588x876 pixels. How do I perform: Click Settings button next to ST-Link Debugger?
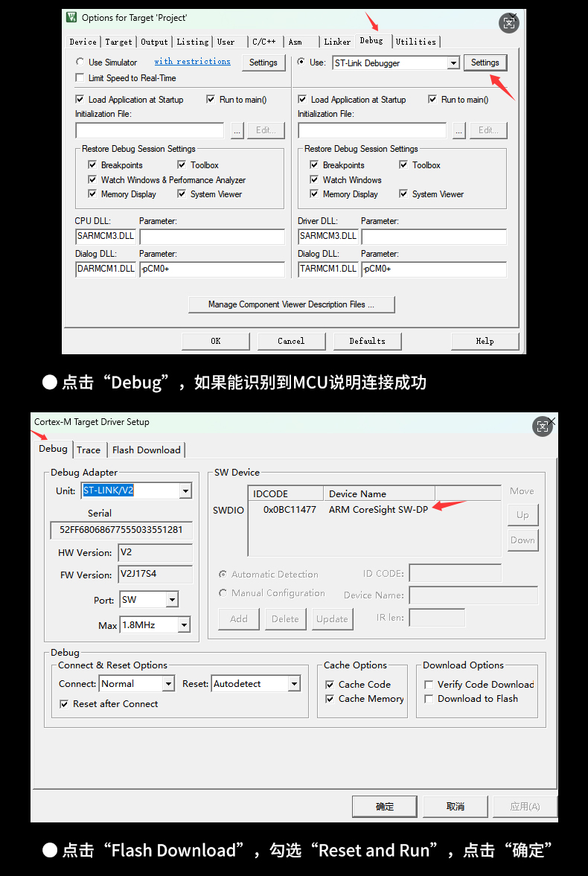tap(485, 63)
